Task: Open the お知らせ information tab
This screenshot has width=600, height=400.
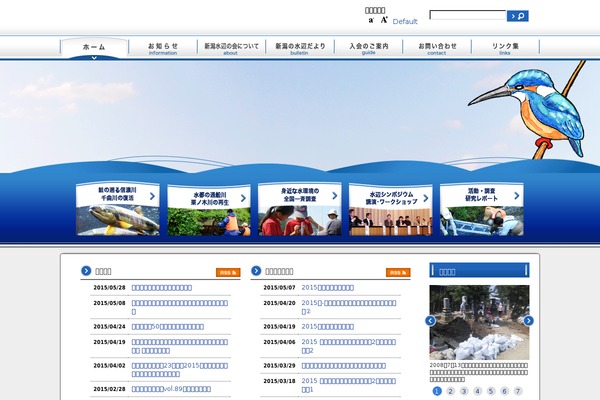Action: pos(163,48)
